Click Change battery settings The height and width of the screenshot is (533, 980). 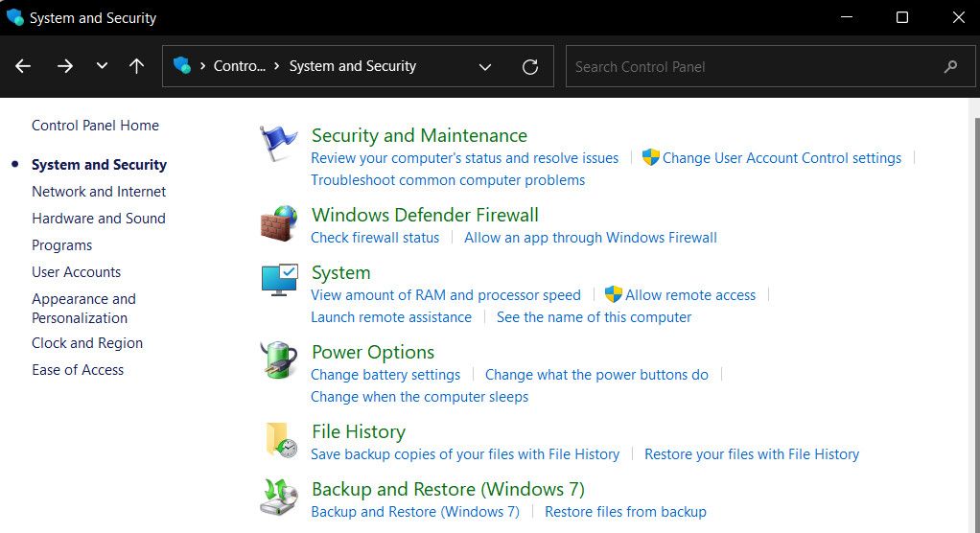(x=385, y=374)
